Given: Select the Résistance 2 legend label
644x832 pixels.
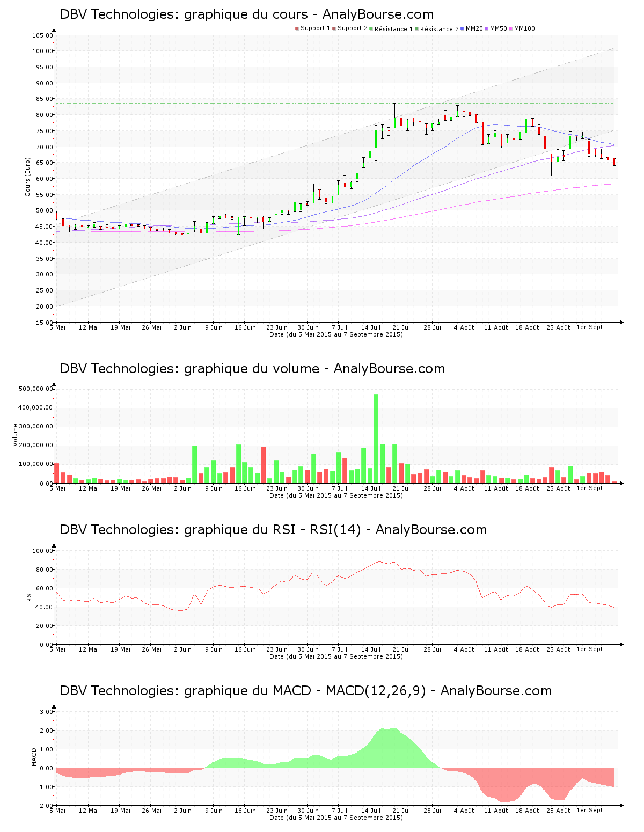Looking at the screenshot, I should (x=440, y=29).
